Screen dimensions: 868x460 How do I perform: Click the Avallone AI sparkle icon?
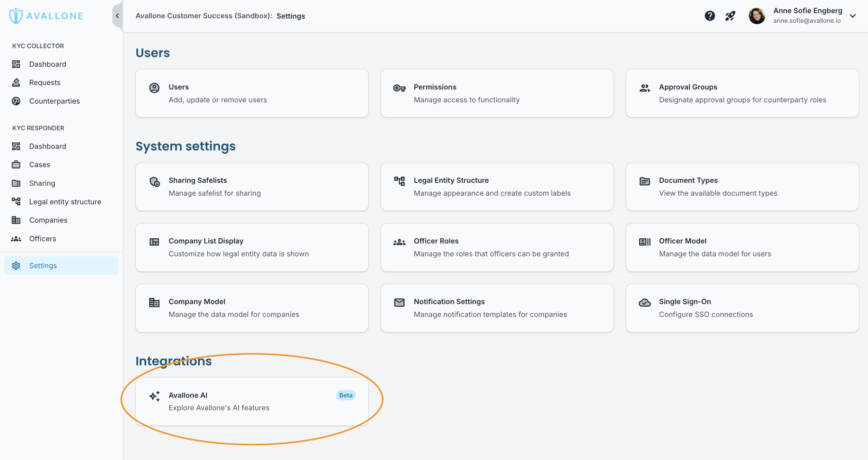click(x=155, y=396)
